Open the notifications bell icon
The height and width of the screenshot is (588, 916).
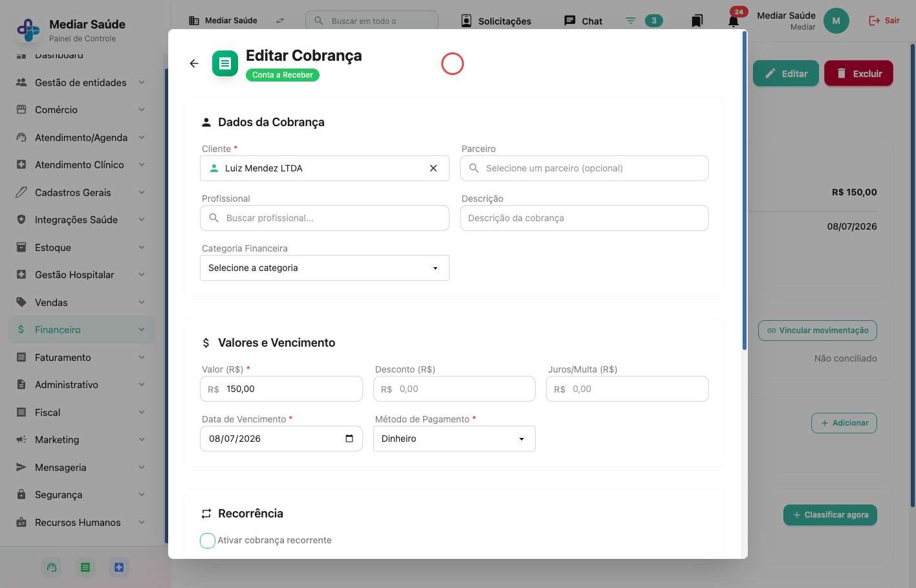(734, 21)
